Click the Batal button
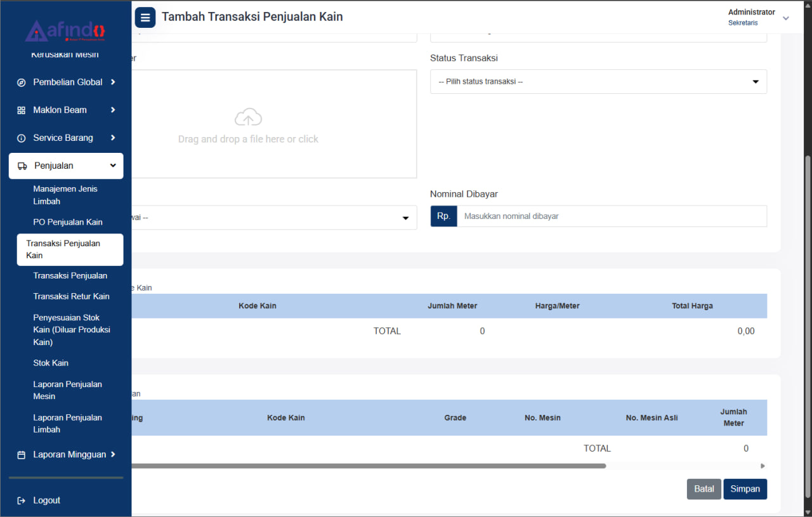Screen dimensions: 812x517 click(704, 489)
